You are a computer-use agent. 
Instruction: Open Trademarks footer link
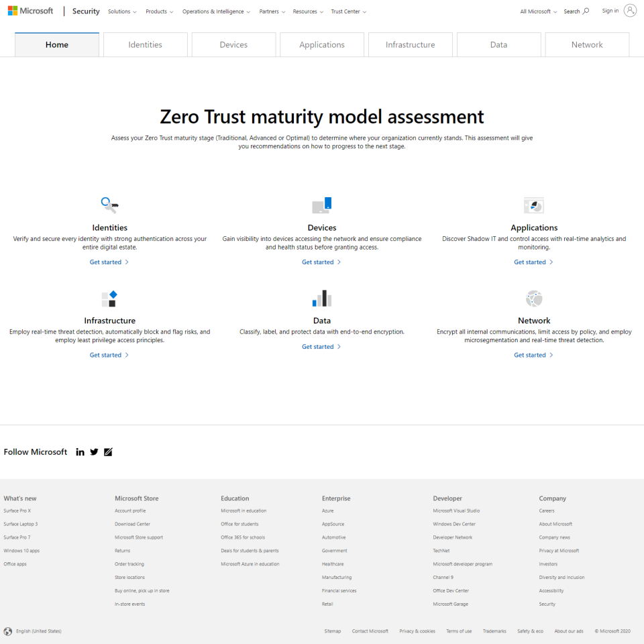(x=494, y=631)
